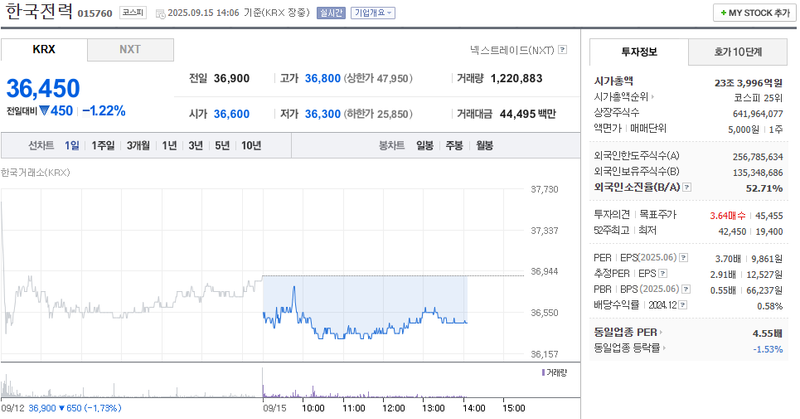Click the 09/12 36,900 previous-day summary below chart
This screenshot has width=800, height=419.
[x=61, y=408]
